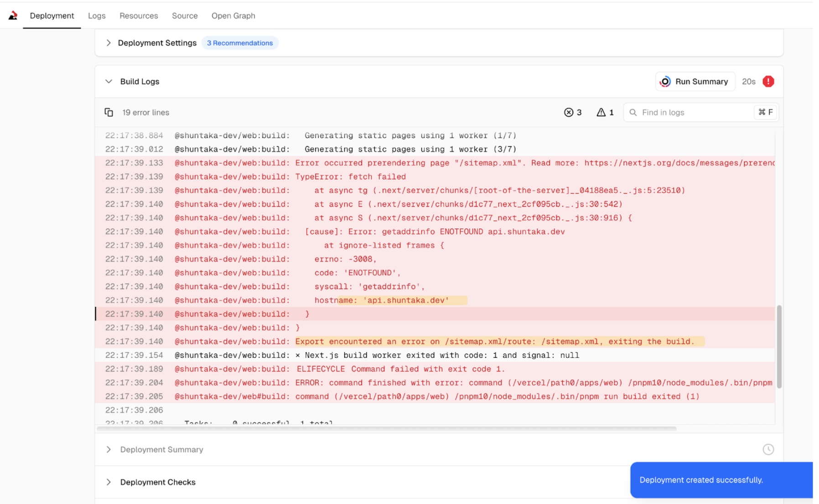This screenshot has height=504, width=819.
Task: Click the Run Summary turbo icon
Action: 665,82
